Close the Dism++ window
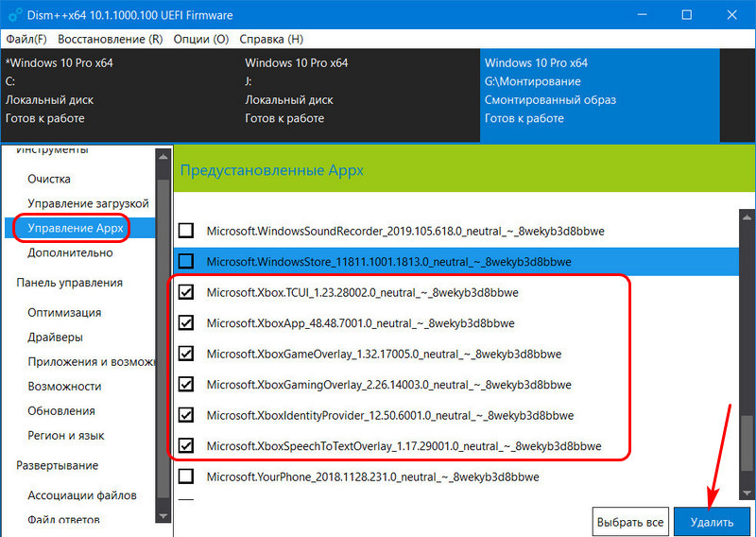The width and height of the screenshot is (756, 537). (x=731, y=15)
